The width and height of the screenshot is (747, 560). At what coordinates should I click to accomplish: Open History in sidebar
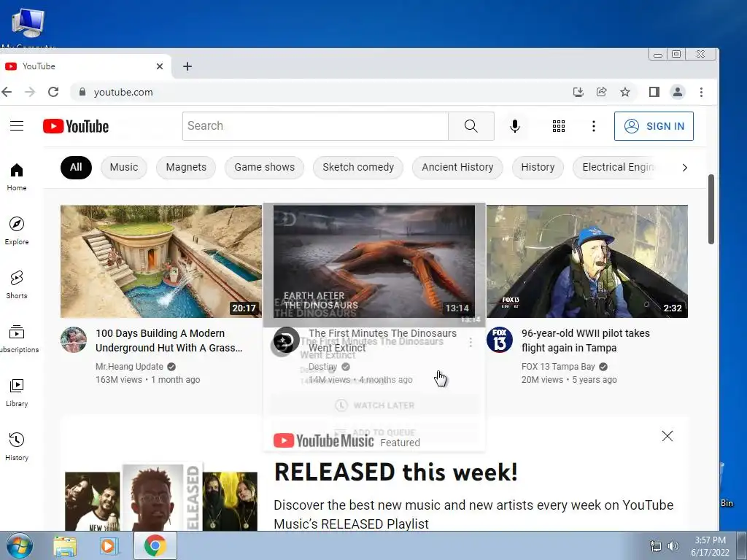17,447
